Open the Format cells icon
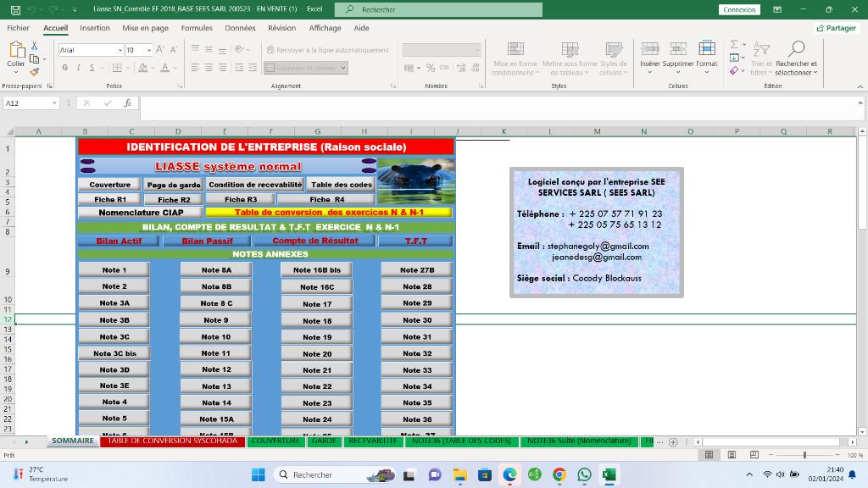Image resolution: width=868 pixels, height=488 pixels. [x=706, y=58]
